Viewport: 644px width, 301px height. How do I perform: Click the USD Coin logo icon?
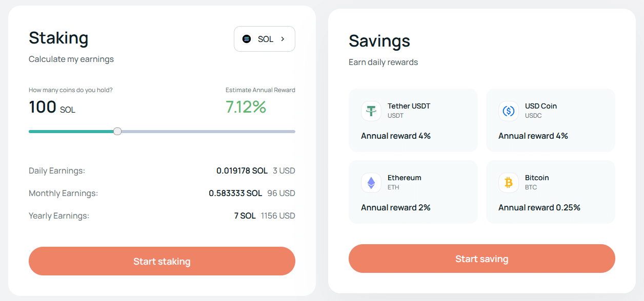pos(508,111)
